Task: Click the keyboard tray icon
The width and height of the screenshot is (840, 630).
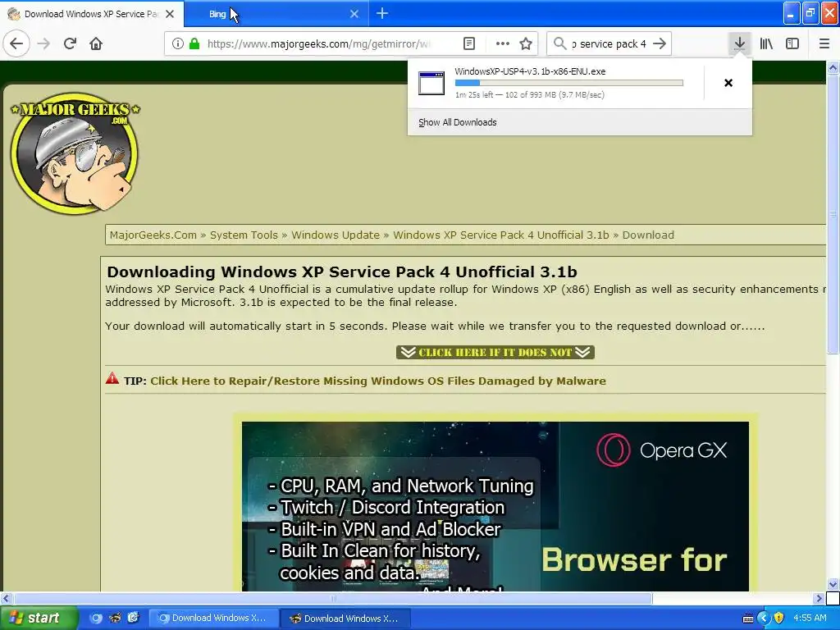Action: click(748, 619)
